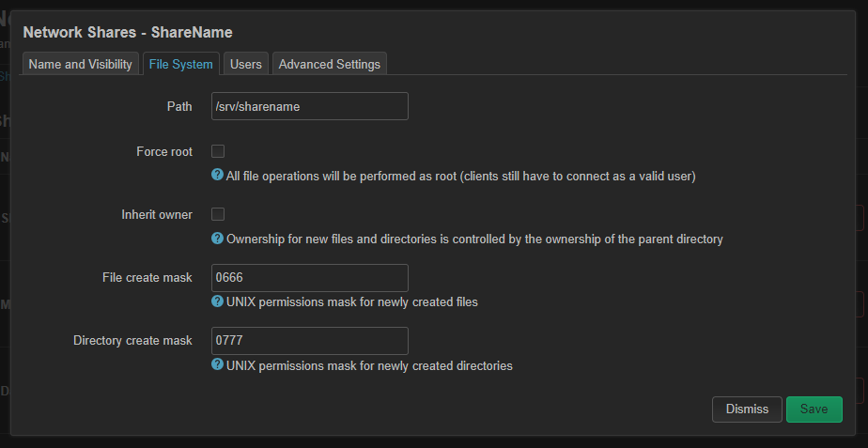Open the Users tab
This screenshot has height=448, width=868.
[245, 64]
